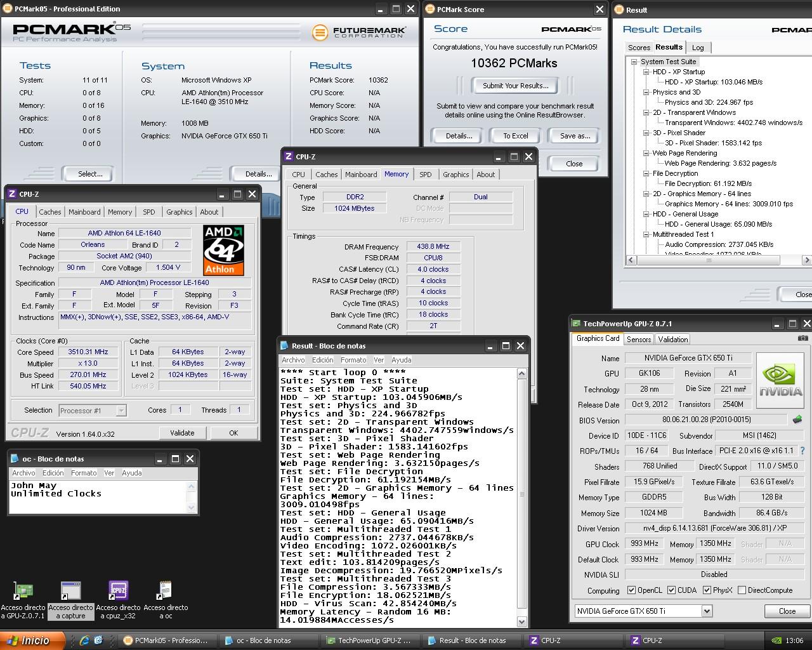
Task: Collapse the Web Page Rendering tree node
Action: tap(646, 153)
